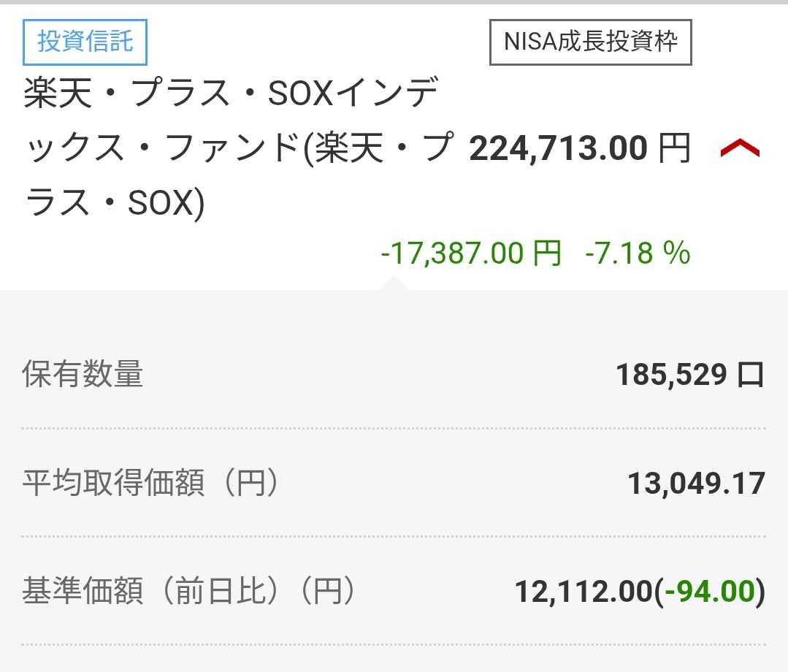788x672 pixels.
Task: Tap the 12,112.00 base price value
Action: tap(583, 592)
